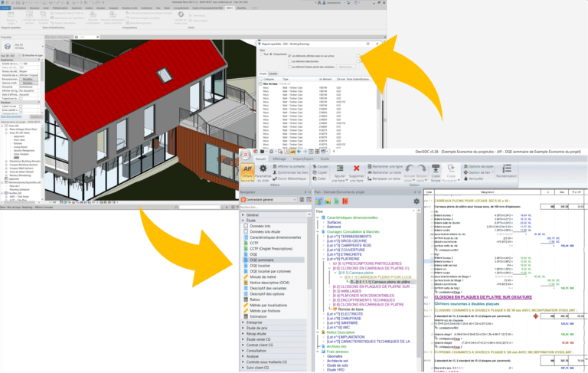Image resolution: width=588 pixels, height=373 pixels.
Task: Click blue back arrow in DeviSOC quick access bar
Action: click(299, 152)
